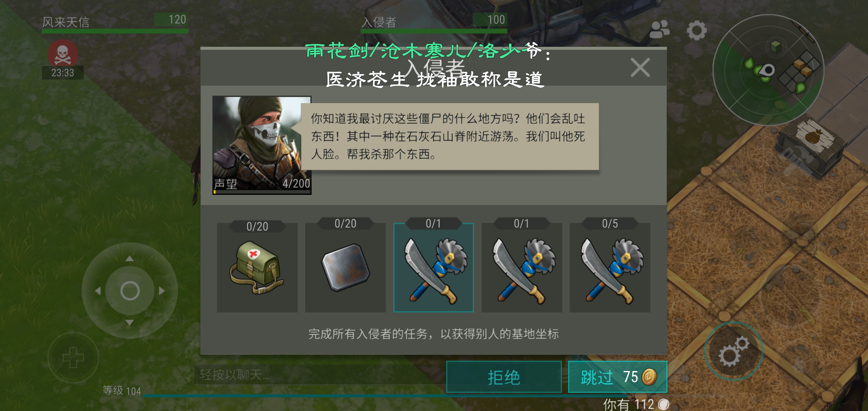Viewport: 868px width, 411px height.
Task: Click the 跳过 75 coins skip button
Action: [617, 377]
